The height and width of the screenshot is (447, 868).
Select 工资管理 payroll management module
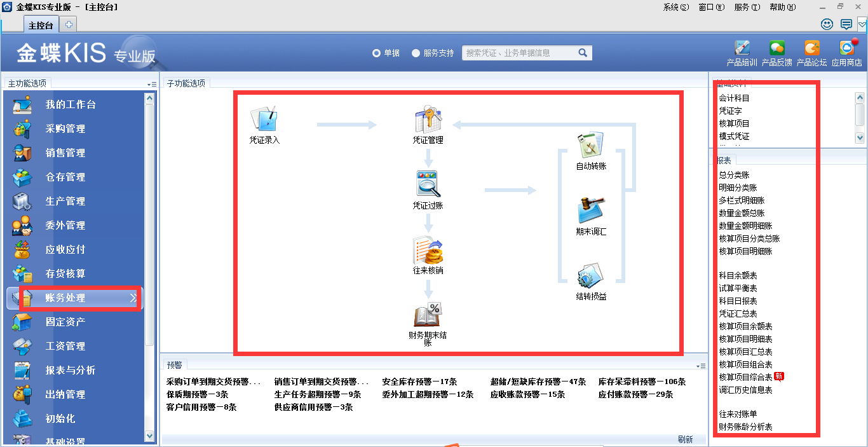[x=65, y=346]
